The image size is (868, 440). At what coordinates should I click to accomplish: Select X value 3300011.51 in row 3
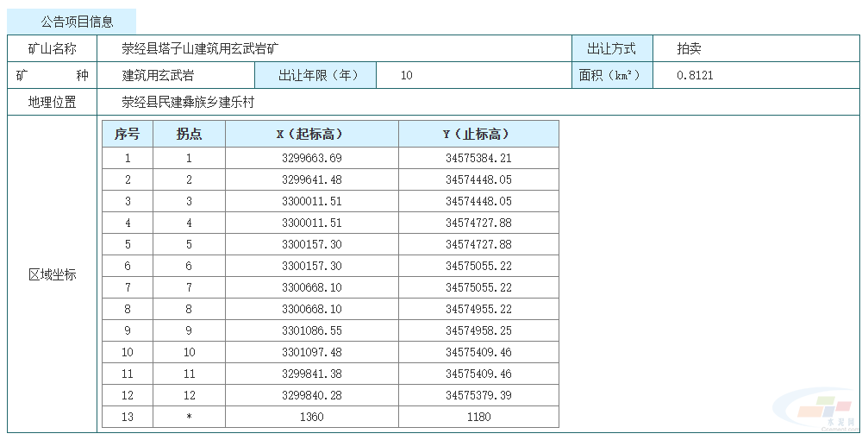click(312, 201)
